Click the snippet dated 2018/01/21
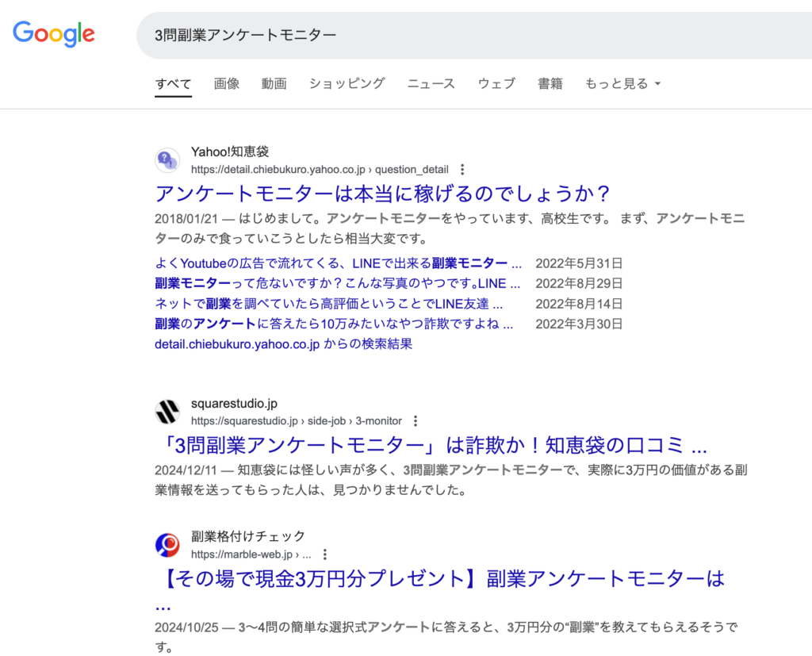812x656 pixels. [x=450, y=228]
